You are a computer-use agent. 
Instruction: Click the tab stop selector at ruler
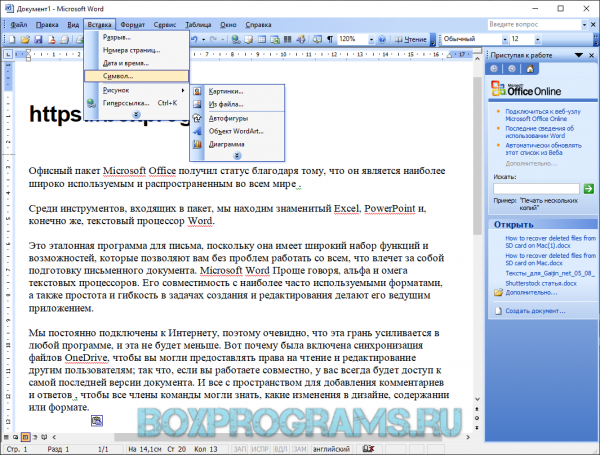[x=8, y=55]
